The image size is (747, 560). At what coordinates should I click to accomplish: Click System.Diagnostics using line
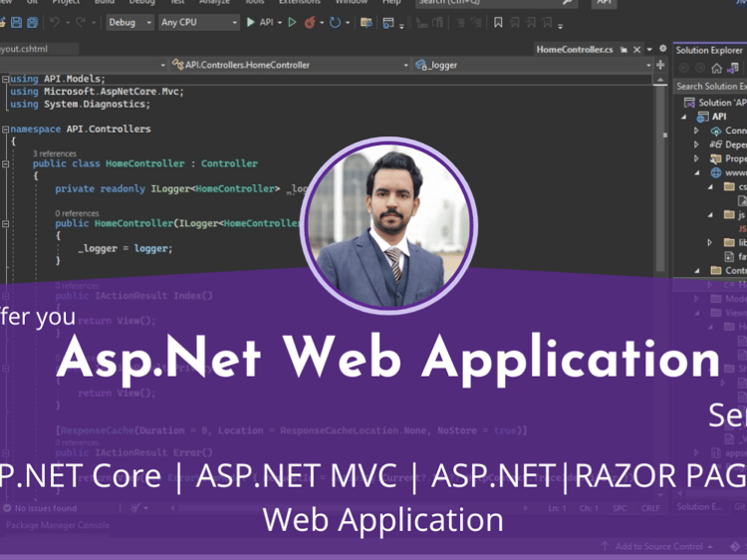coord(80,105)
